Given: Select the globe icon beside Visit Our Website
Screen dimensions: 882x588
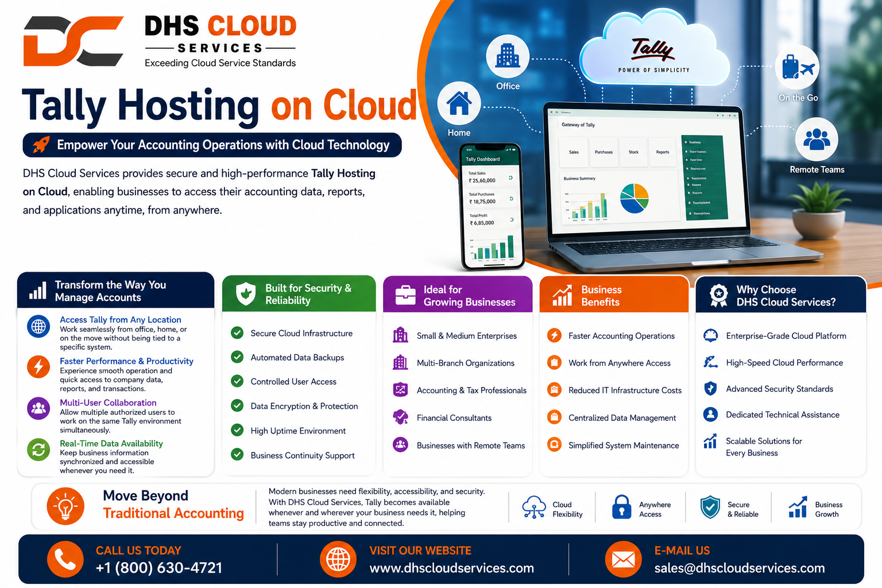Looking at the screenshot, I should pos(338,559).
